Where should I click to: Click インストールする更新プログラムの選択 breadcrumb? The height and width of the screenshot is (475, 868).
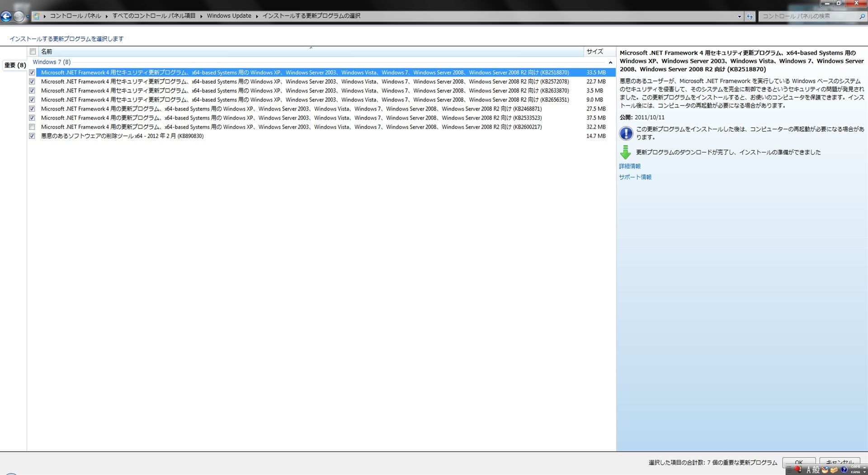(311, 16)
